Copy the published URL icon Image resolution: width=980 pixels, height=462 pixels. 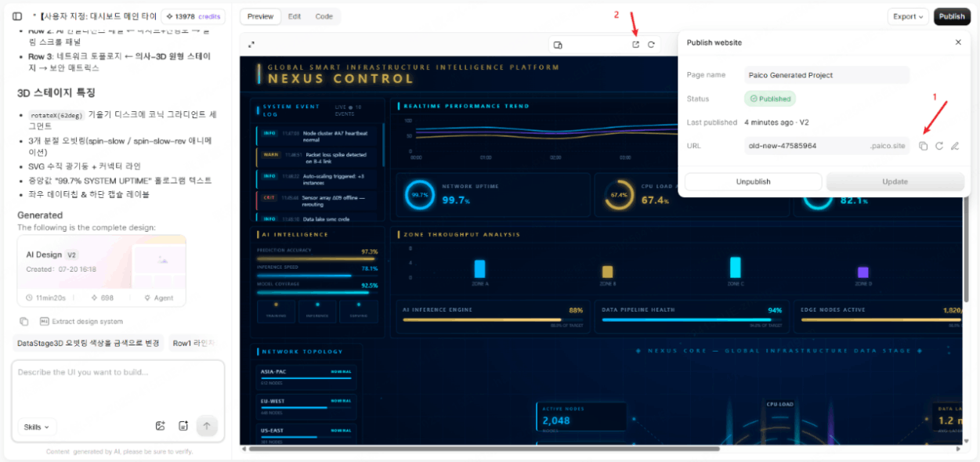coord(924,146)
